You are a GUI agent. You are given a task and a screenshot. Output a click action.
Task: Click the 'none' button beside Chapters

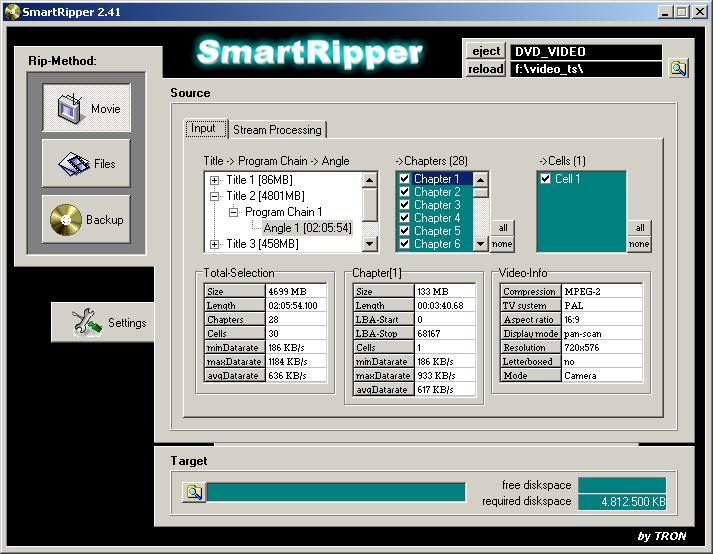click(502, 244)
